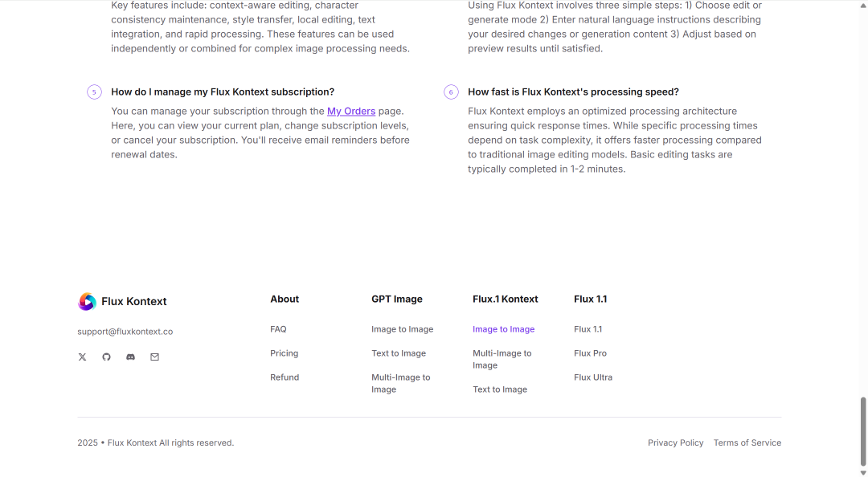Click the 'Flux.1 Kontext' footer column heading
The image size is (868, 477).
[x=506, y=299]
